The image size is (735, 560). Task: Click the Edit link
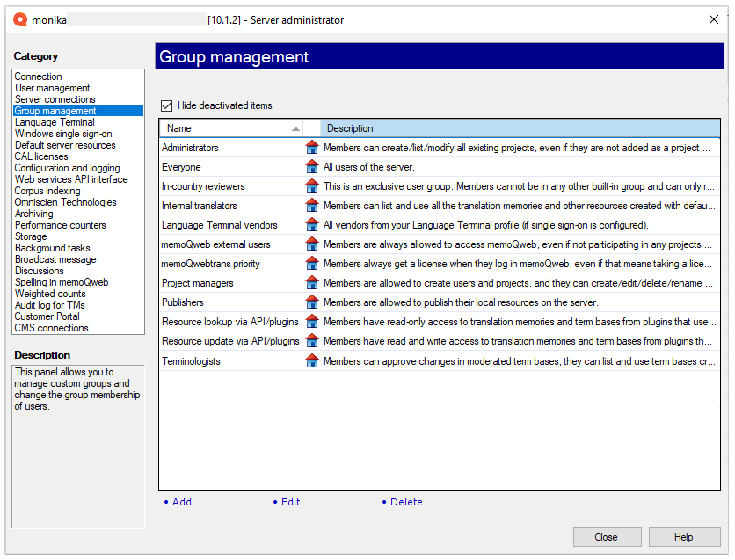(290, 501)
